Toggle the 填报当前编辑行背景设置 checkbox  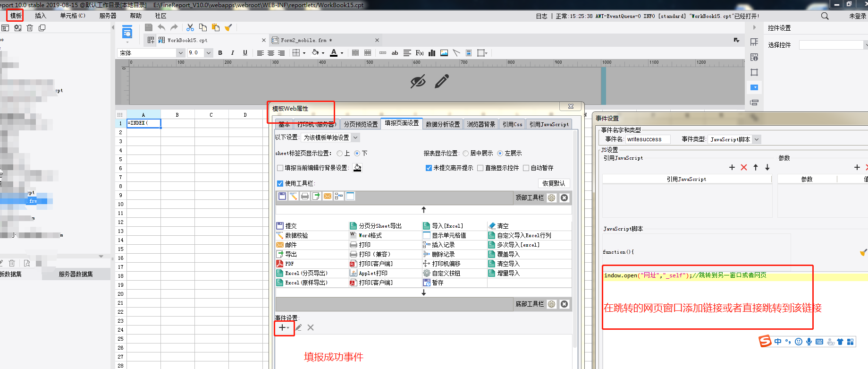coord(280,168)
